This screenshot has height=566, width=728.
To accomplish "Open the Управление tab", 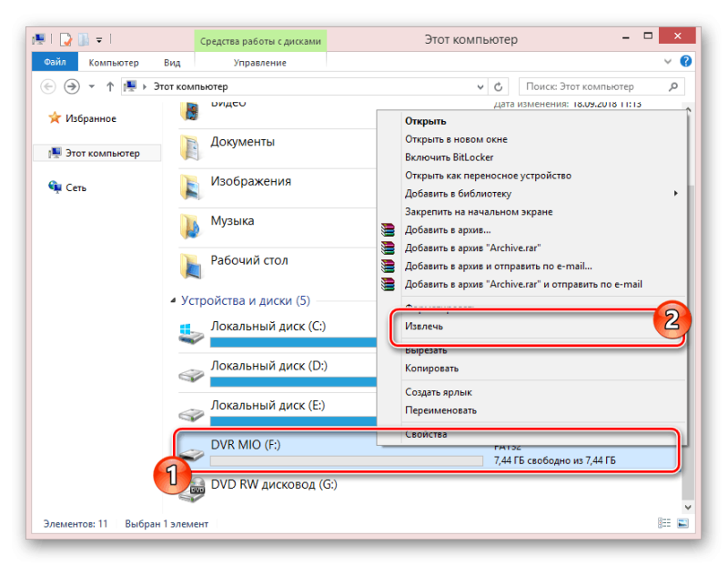I will [x=259, y=62].
